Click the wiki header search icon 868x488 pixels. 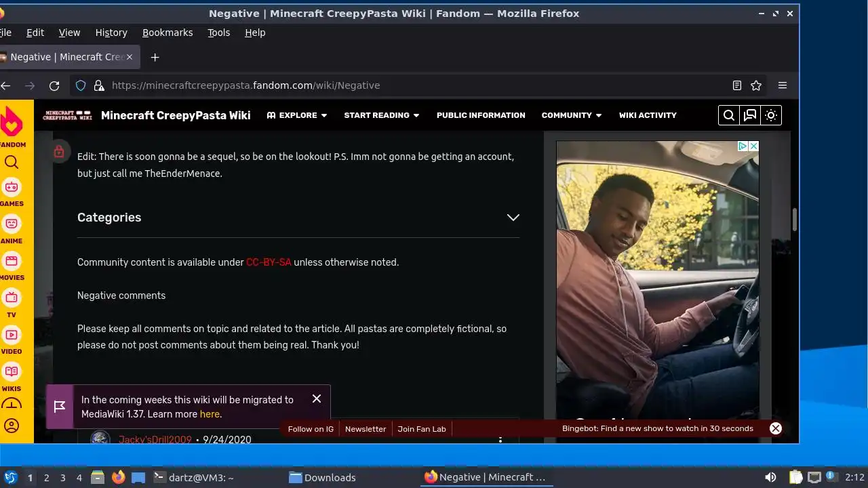click(x=729, y=115)
